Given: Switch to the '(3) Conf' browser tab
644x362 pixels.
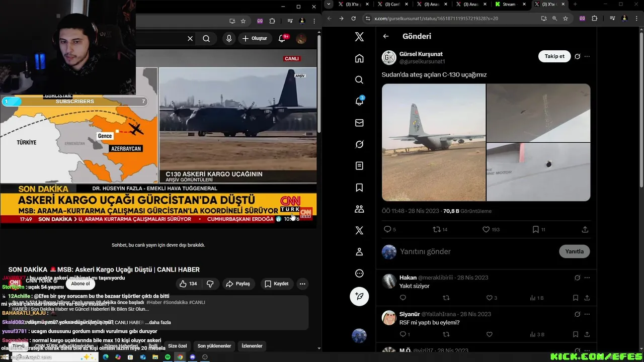Looking at the screenshot, I should 393,5.
